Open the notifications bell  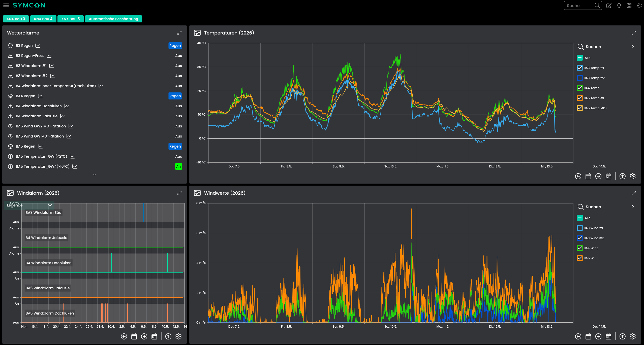[619, 6]
